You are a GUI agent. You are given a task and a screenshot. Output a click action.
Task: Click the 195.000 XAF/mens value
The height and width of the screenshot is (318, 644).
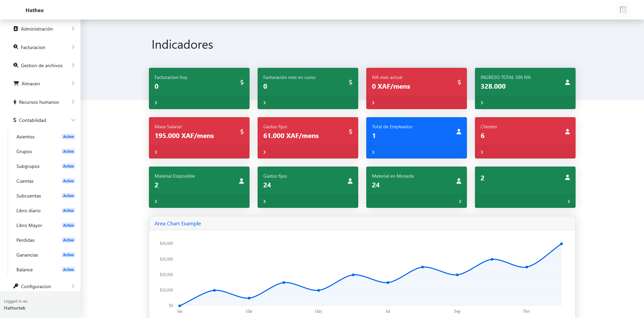pos(184,136)
